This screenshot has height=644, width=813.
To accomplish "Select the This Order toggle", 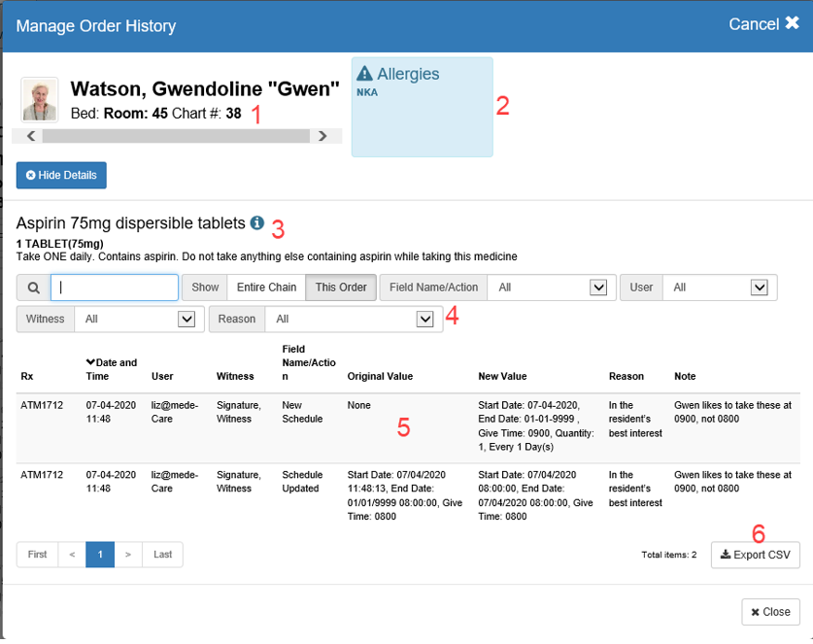I will [x=340, y=288].
